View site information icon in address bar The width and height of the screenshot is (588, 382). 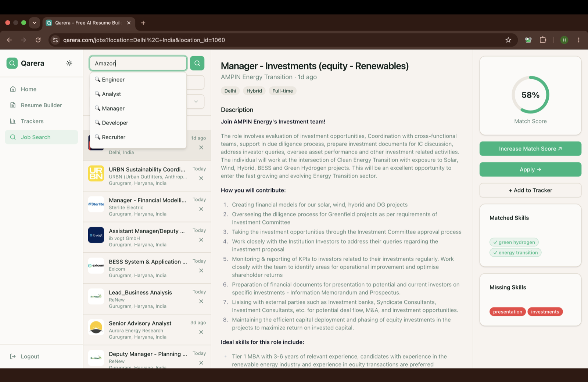pyautogui.click(x=55, y=40)
